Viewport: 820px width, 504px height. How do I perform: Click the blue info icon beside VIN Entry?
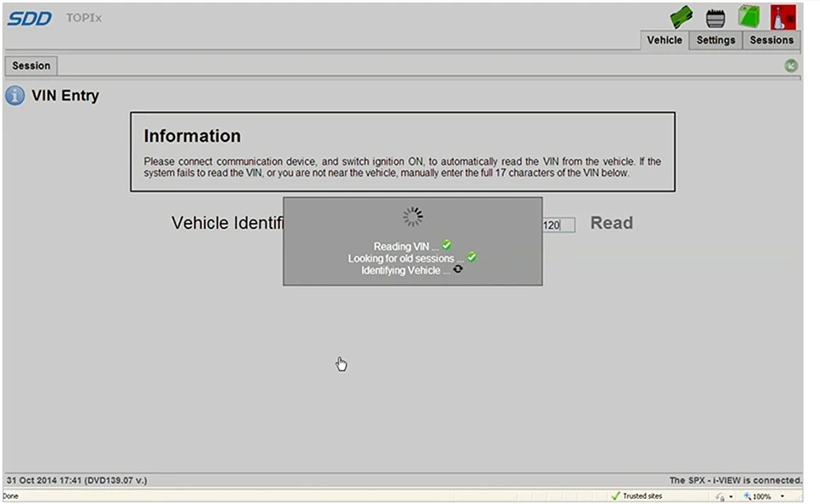click(15, 96)
